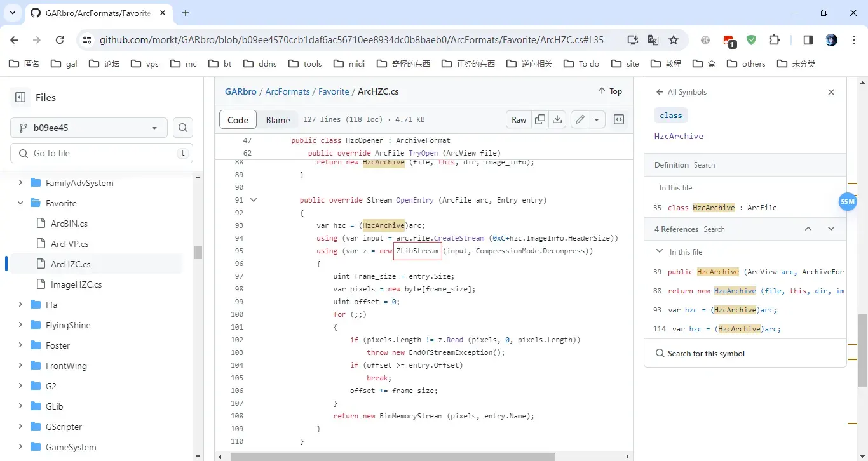
Task: Toggle the symbols pane icon
Action: pos(619,119)
